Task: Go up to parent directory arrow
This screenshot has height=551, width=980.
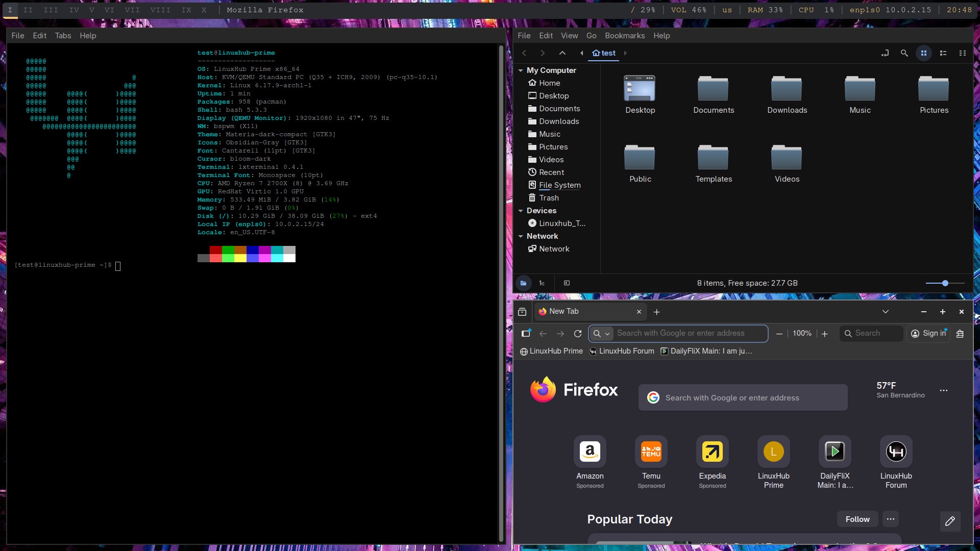Action: click(562, 53)
